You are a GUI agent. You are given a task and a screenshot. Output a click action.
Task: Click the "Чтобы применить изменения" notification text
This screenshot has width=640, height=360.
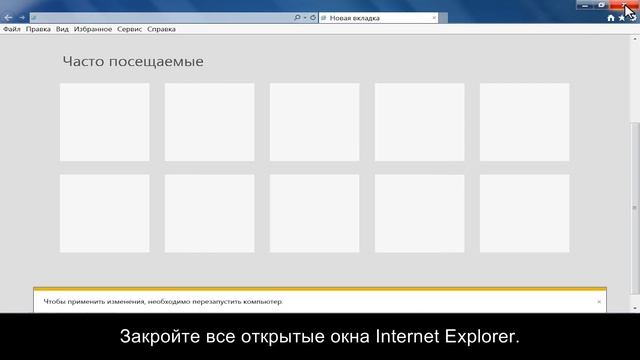(x=163, y=302)
